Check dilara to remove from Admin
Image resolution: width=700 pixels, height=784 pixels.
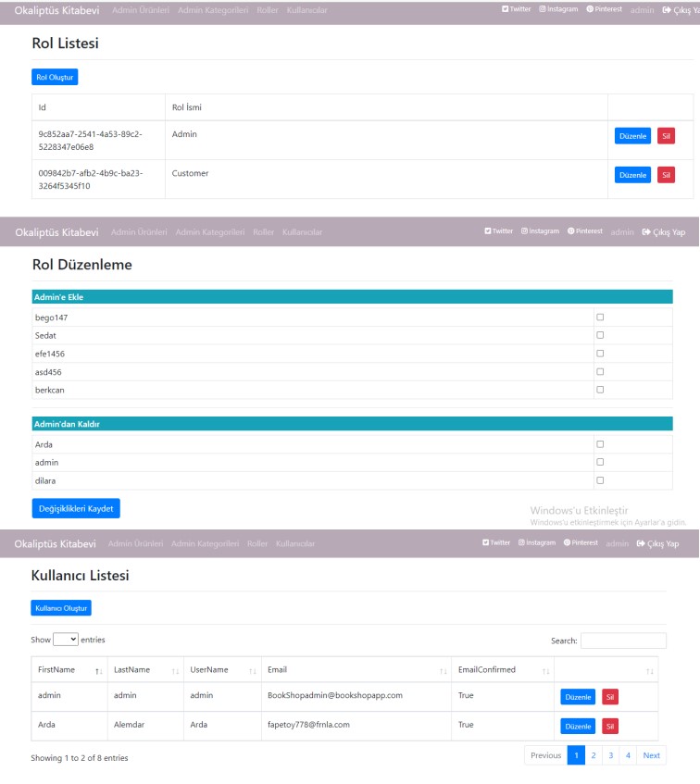[600, 480]
